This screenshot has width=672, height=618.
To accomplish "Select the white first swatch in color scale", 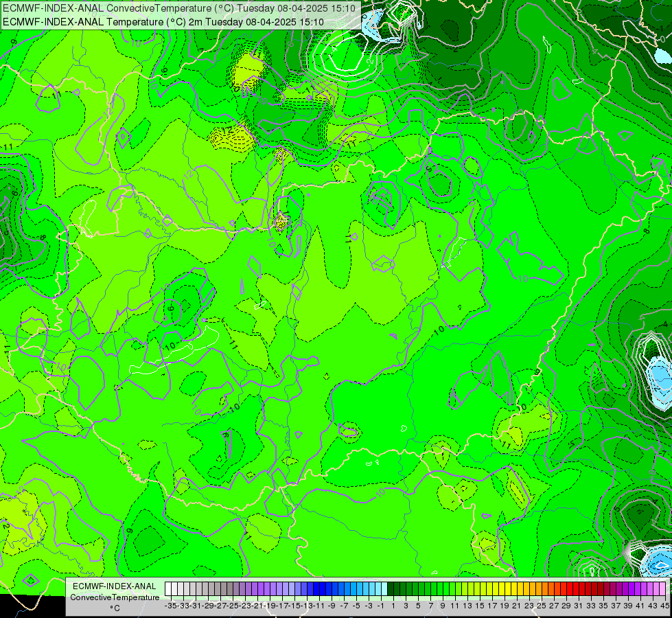I will (x=168, y=589).
